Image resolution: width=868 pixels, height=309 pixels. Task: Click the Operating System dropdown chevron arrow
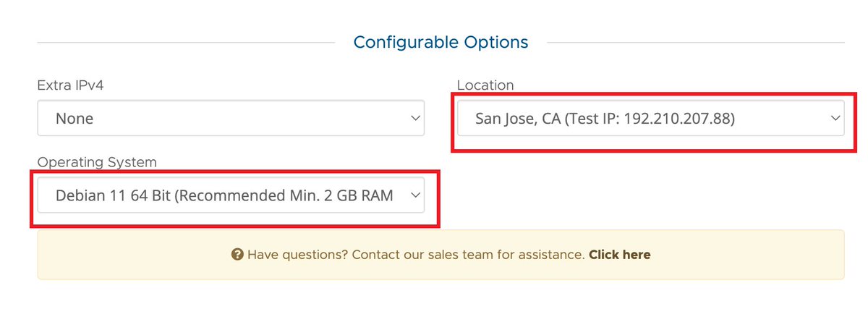point(414,195)
